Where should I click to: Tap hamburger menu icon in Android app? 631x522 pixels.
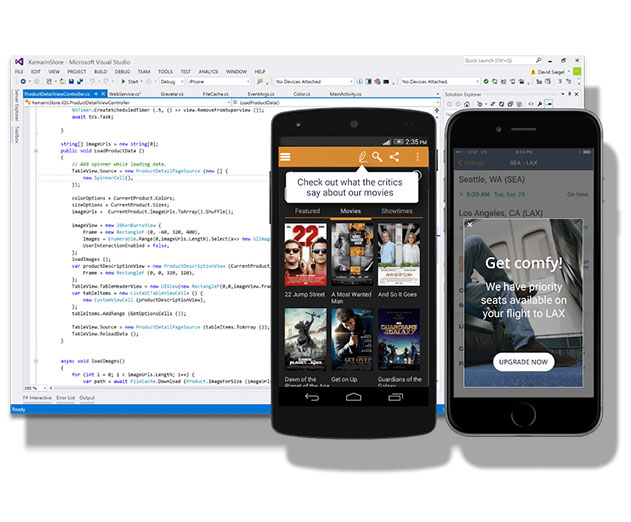tap(285, 157)
